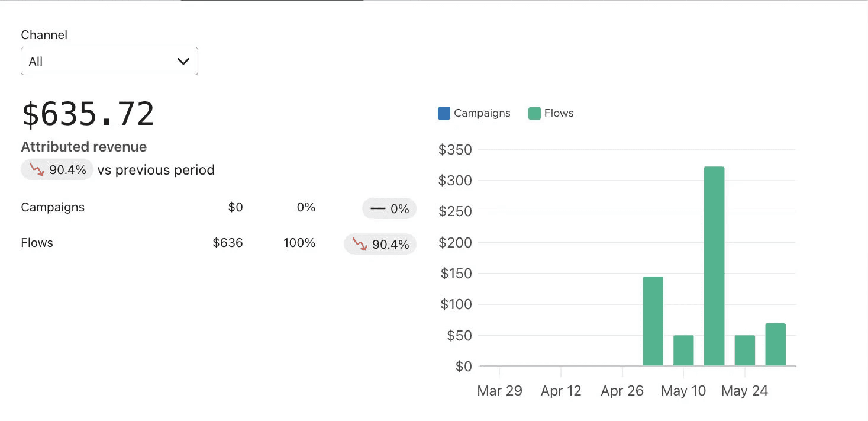Click the Flows row label
Image resolution: width=868 pixels, height=421 pixels.
(x=37, y=243)
